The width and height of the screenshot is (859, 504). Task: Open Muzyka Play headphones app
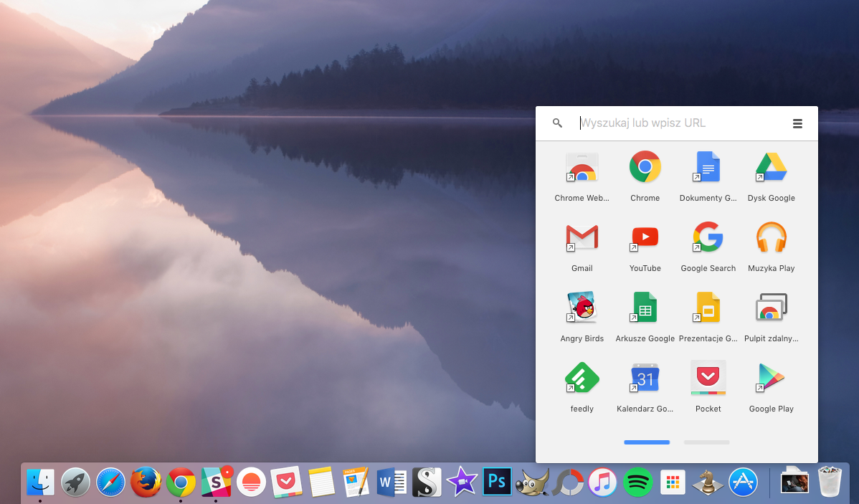click(771, 237)
